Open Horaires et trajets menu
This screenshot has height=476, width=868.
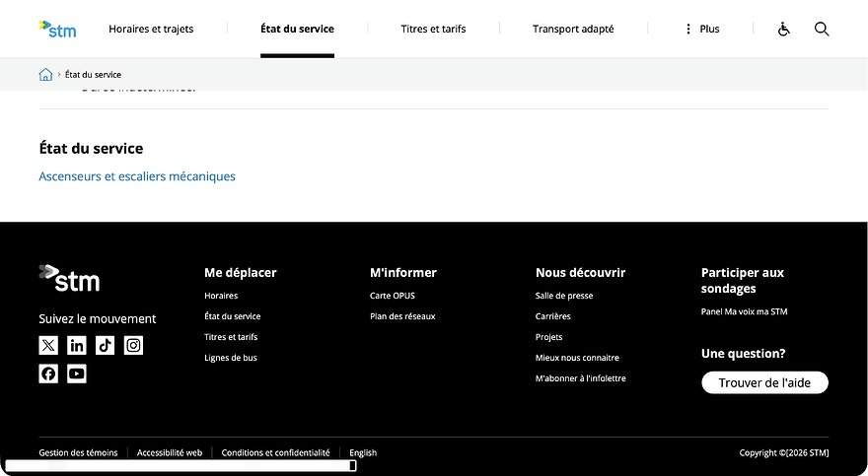pyautogui.click(x=151, y=29)
